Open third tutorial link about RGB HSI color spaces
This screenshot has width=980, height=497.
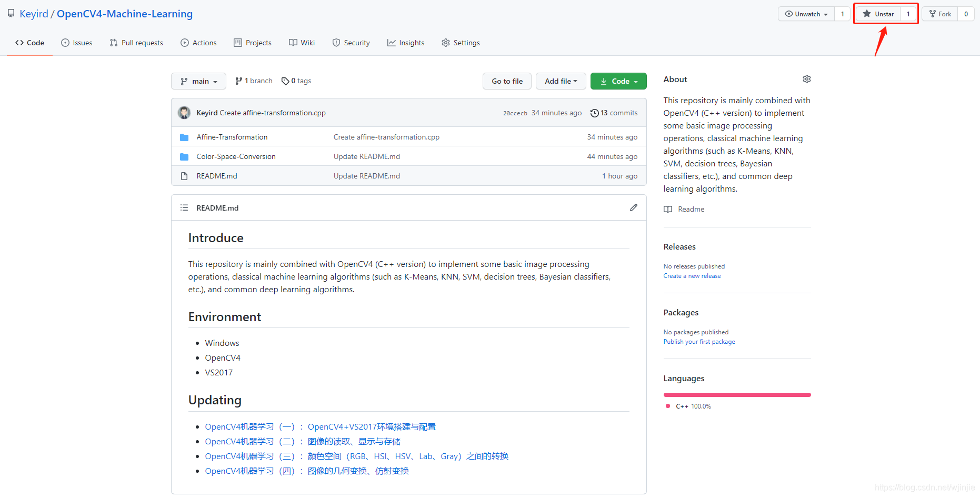click(x=357, y=456)
